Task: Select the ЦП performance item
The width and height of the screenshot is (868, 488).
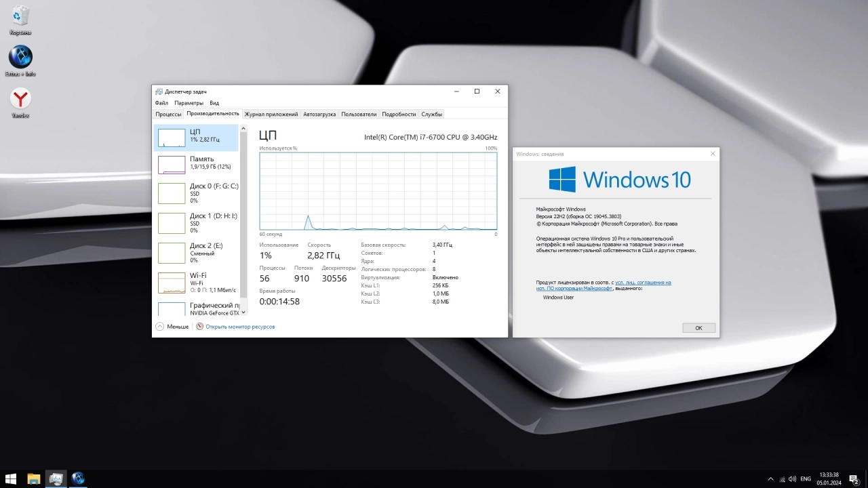Action: tap(196, 138)
